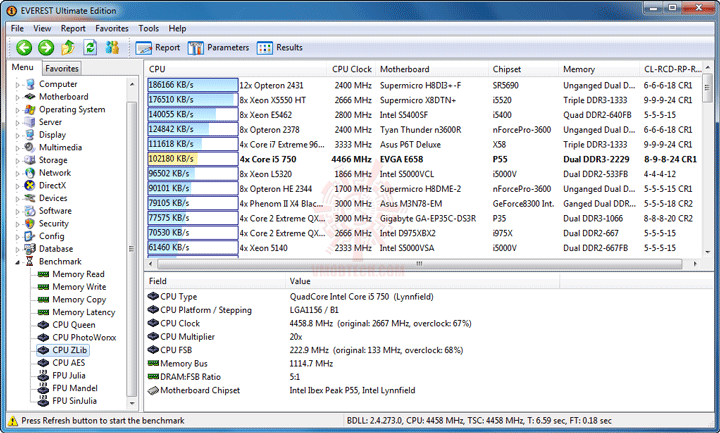Collapse the Benchmark tree node
The image size is (720, 433).
17,262
